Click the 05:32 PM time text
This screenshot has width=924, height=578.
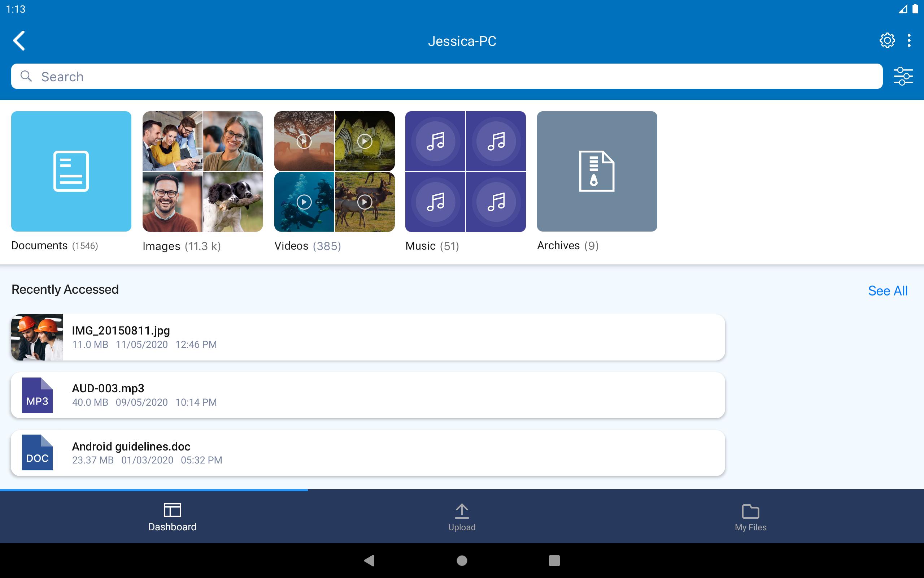pyautogui.click(x=202, y=460)
